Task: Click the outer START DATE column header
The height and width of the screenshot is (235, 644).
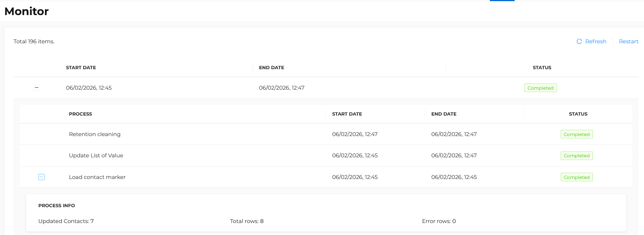Action: click(81, 68)
